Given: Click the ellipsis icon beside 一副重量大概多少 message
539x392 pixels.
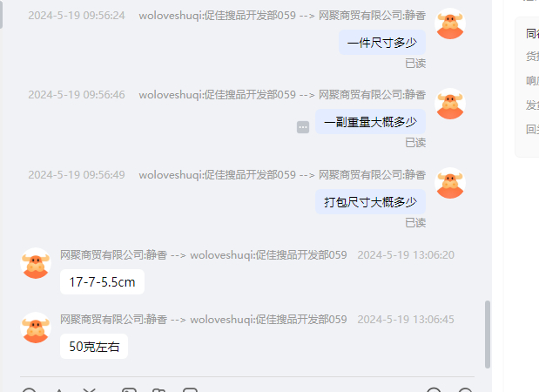Looking at the screenshot, I should (x=303, y=127).
